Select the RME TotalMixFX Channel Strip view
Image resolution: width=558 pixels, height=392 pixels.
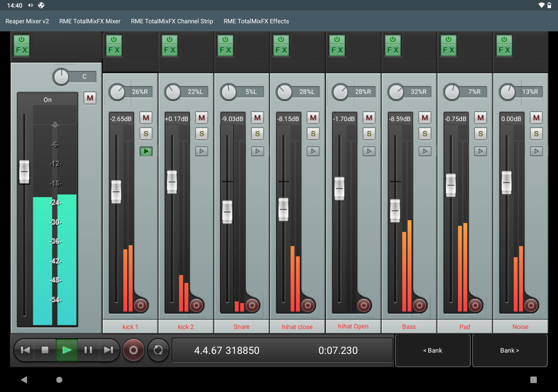click(x=172, y=21)
